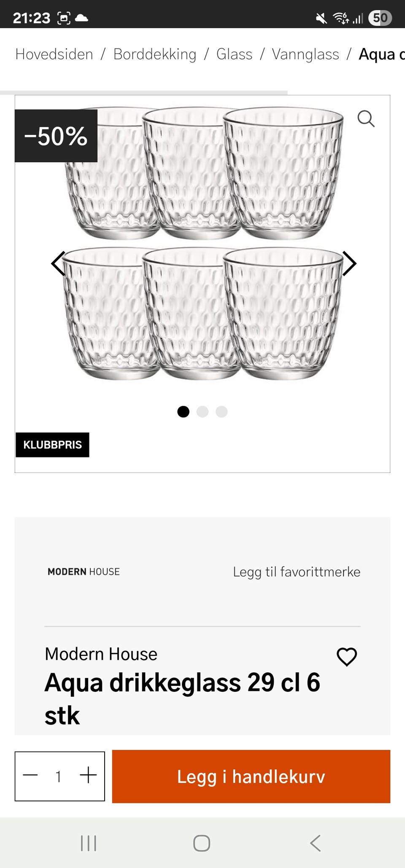The image size is (405, 868).
Task: Navigate to Vannglass breadcrumb
Action: [305, 54]
